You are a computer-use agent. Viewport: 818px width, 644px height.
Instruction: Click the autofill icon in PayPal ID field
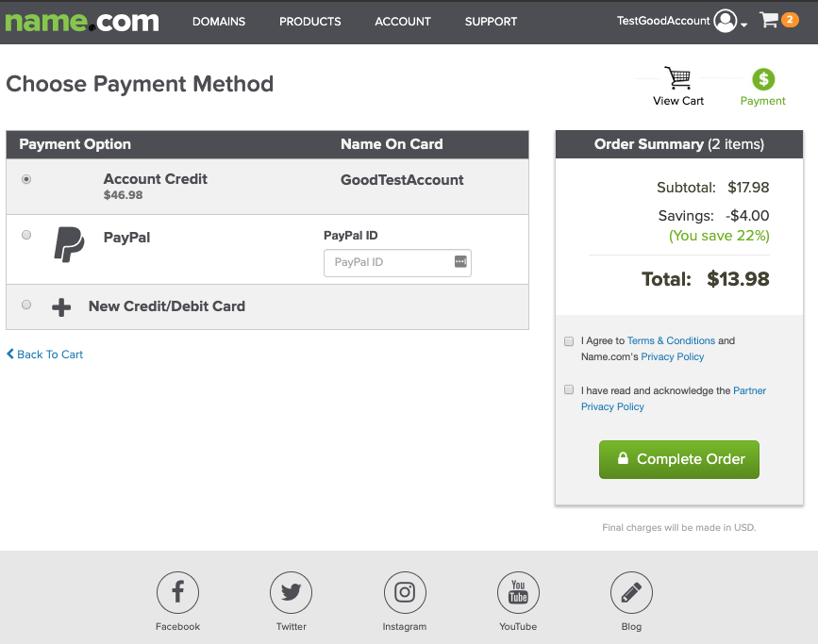pyautogui.click(x=460, y=262)
